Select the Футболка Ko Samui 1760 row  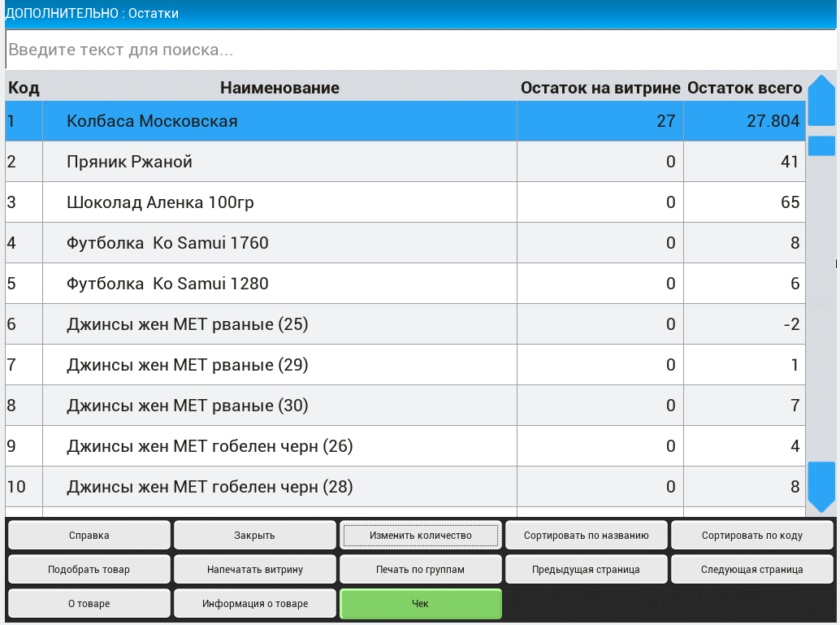coord(405,243)
